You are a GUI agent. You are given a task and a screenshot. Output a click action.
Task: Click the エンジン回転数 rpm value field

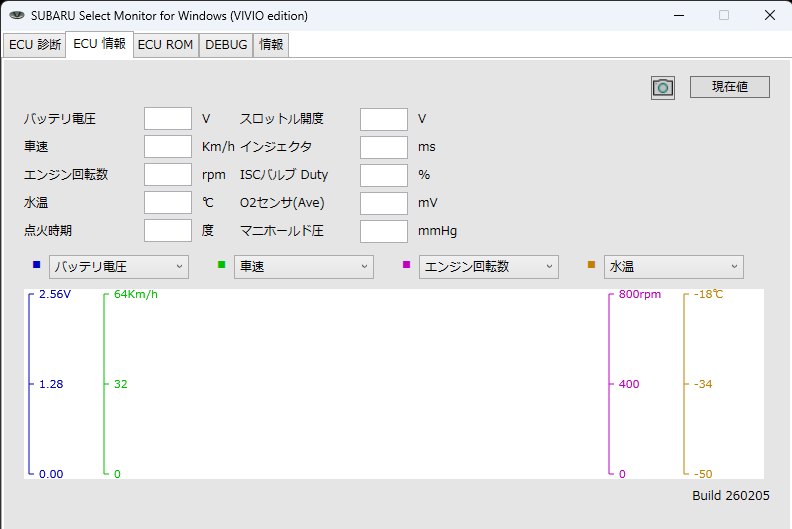[x=167, y=175]
